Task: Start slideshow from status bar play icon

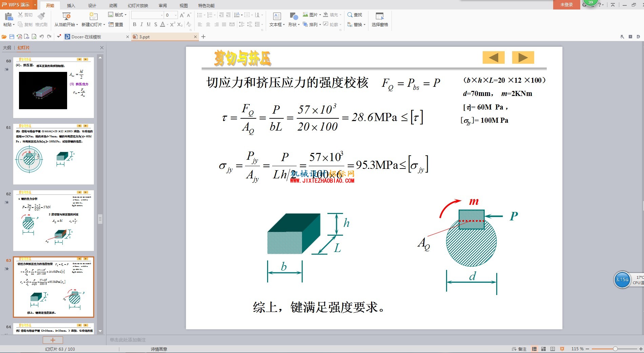Action: (562, 349)
